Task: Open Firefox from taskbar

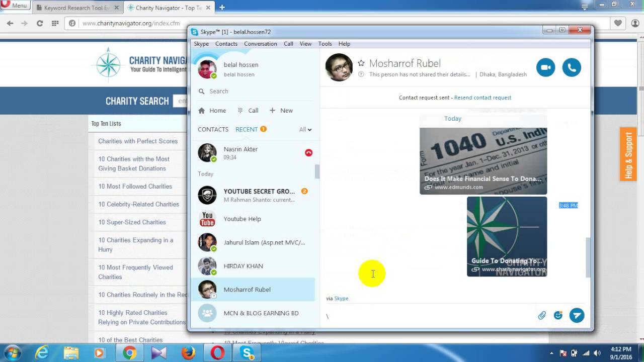Action: click(188, 353)
